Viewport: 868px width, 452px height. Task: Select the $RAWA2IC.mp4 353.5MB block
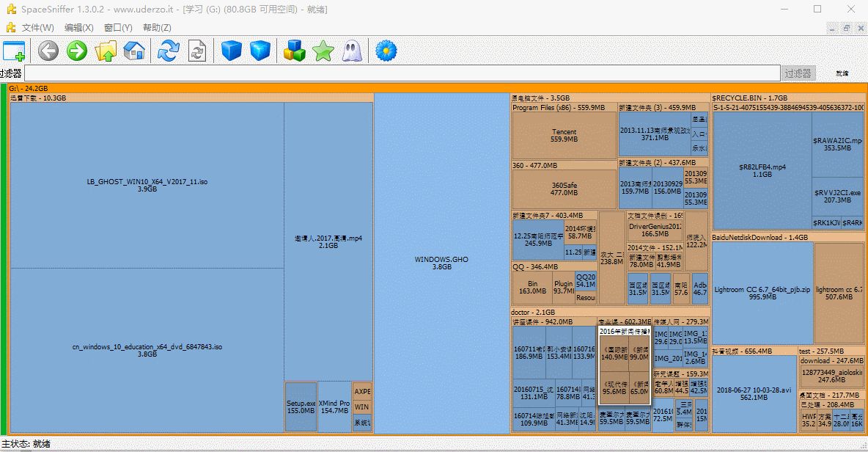(837, 144)
